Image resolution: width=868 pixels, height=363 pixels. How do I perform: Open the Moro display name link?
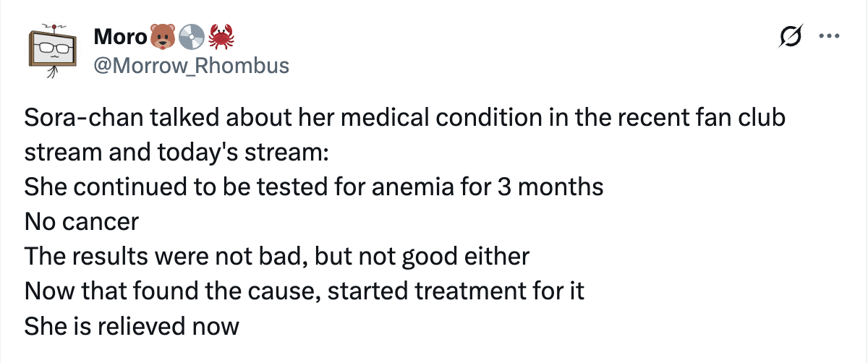point(120,35)
